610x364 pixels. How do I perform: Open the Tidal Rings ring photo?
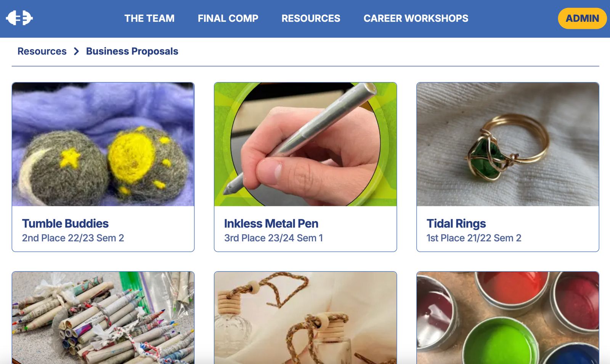508,144
